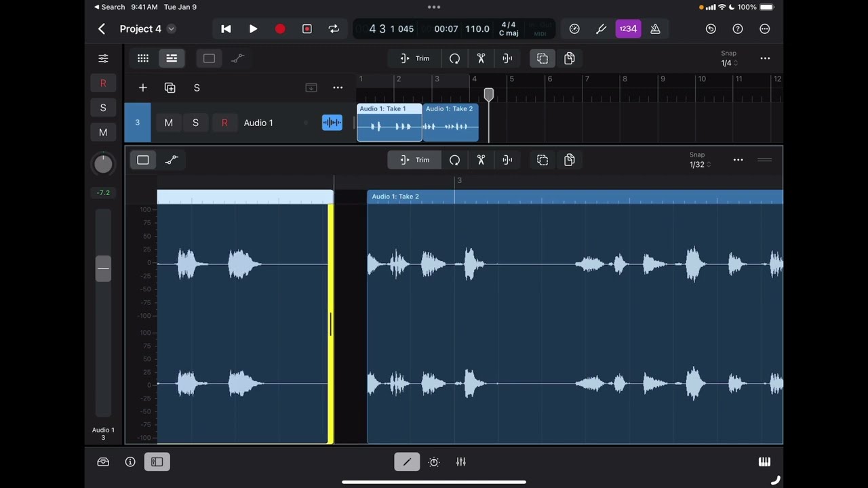
Task: Select the Scissors split tool in tracks toolbar
Action: [481, 58]
